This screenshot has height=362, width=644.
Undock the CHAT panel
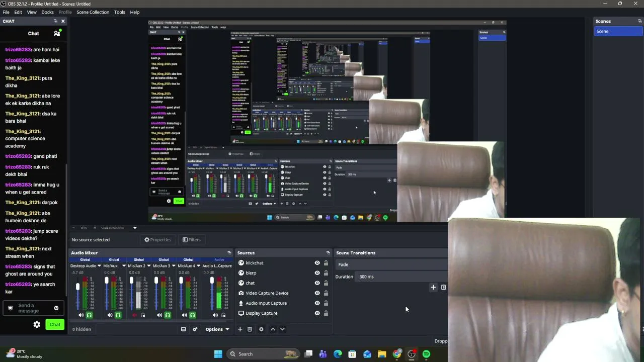pos(55,21)
